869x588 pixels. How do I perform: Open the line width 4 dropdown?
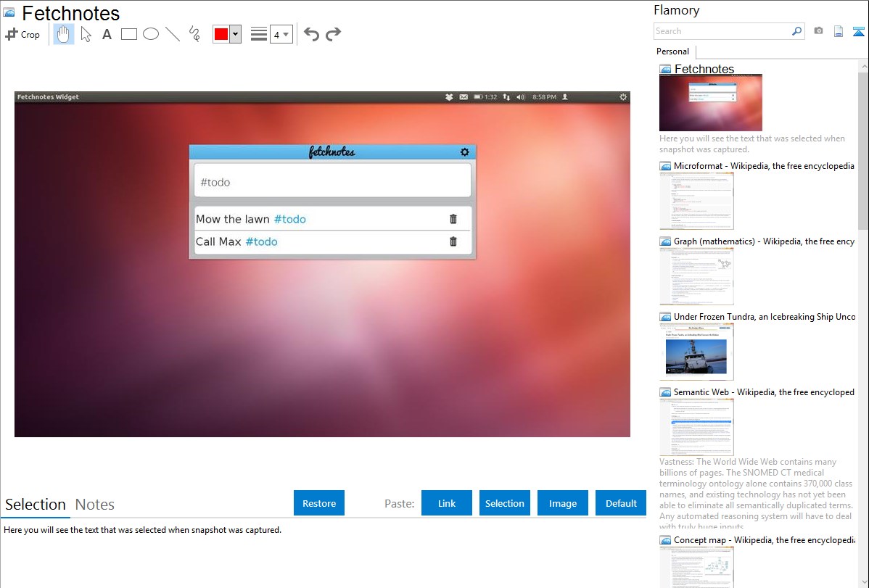tap(281, 35)
